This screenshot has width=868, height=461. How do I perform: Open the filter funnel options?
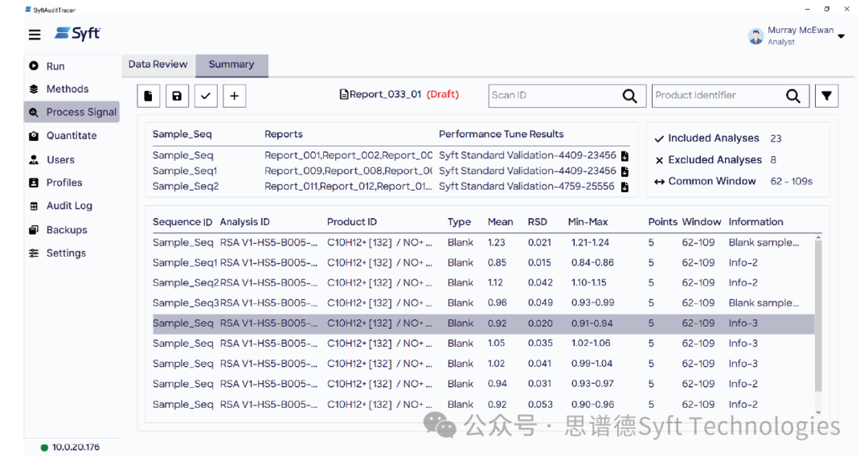(826, 96)
